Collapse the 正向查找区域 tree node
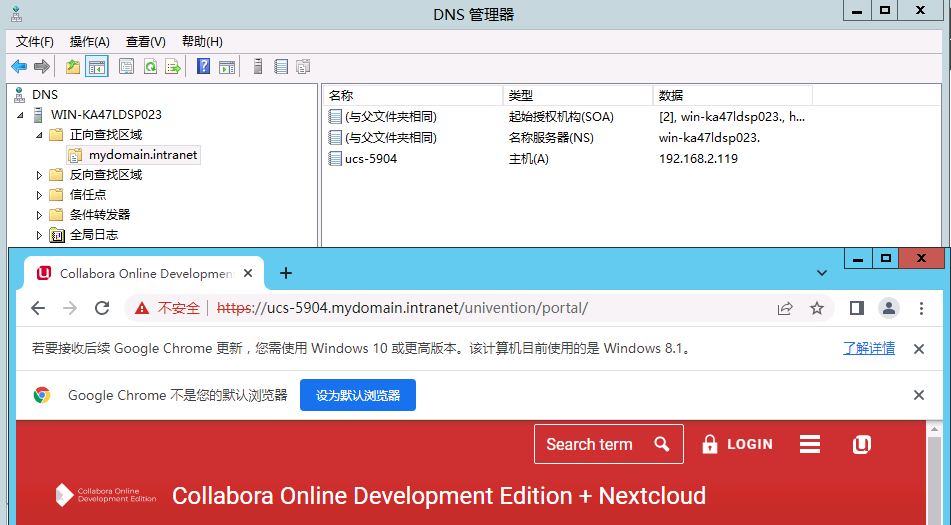 point(40,135)
